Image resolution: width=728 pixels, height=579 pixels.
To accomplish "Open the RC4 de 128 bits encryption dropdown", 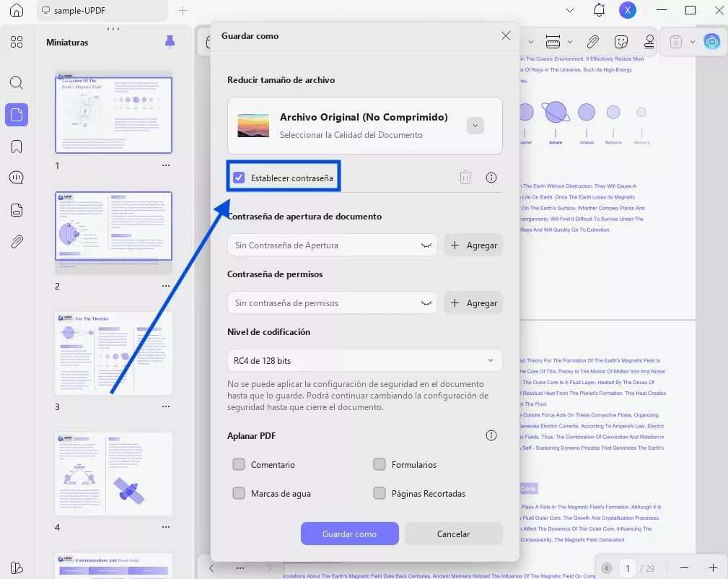I will [365, 360].
